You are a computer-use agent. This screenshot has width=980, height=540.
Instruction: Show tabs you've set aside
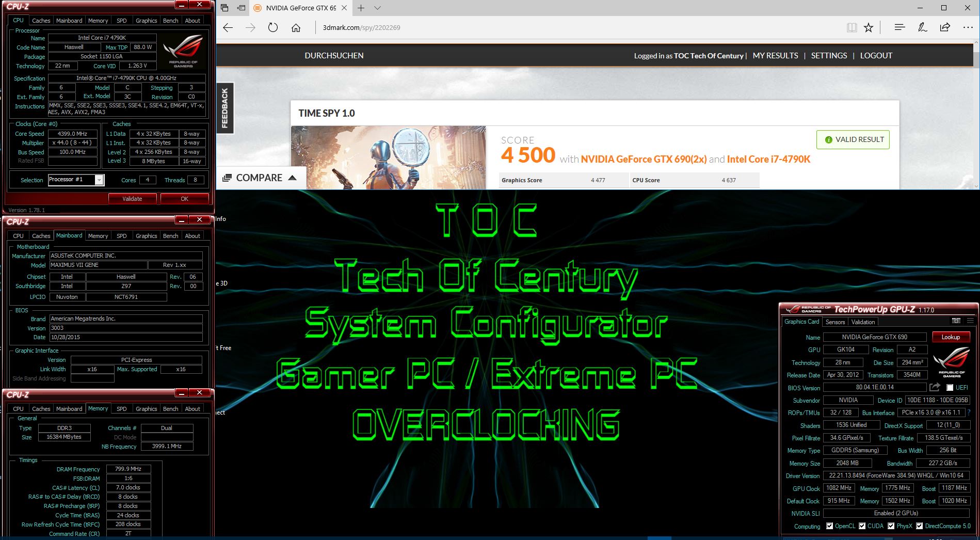(224, 8)
